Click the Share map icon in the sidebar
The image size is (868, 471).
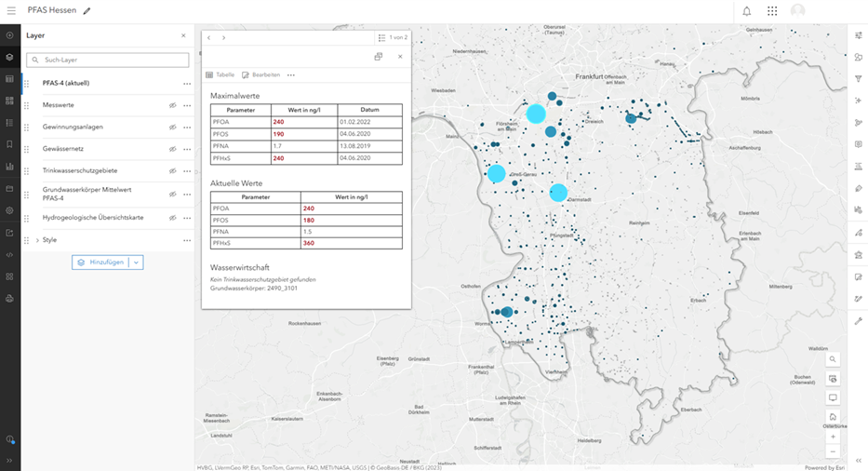click(9, 233)
